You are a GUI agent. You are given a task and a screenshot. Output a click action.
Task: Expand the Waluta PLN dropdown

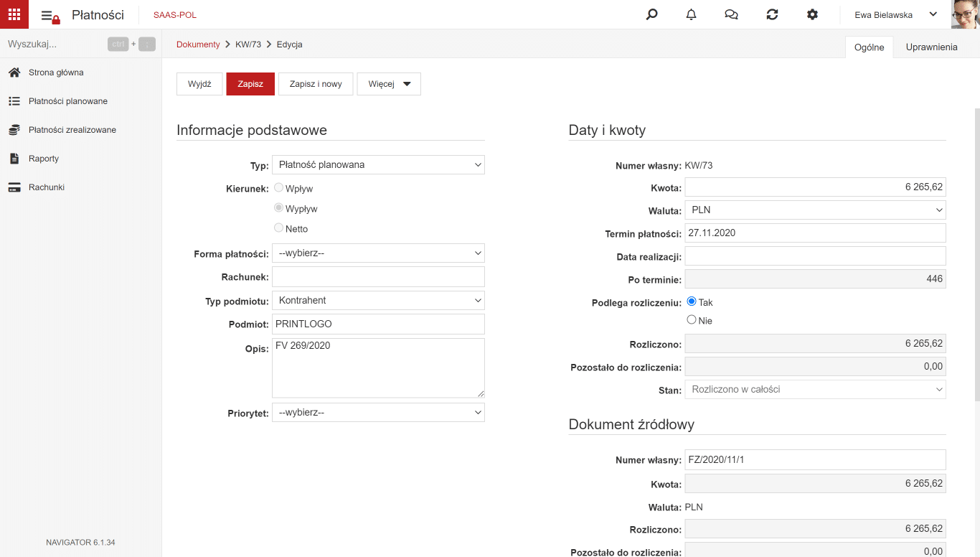(815, 210)
